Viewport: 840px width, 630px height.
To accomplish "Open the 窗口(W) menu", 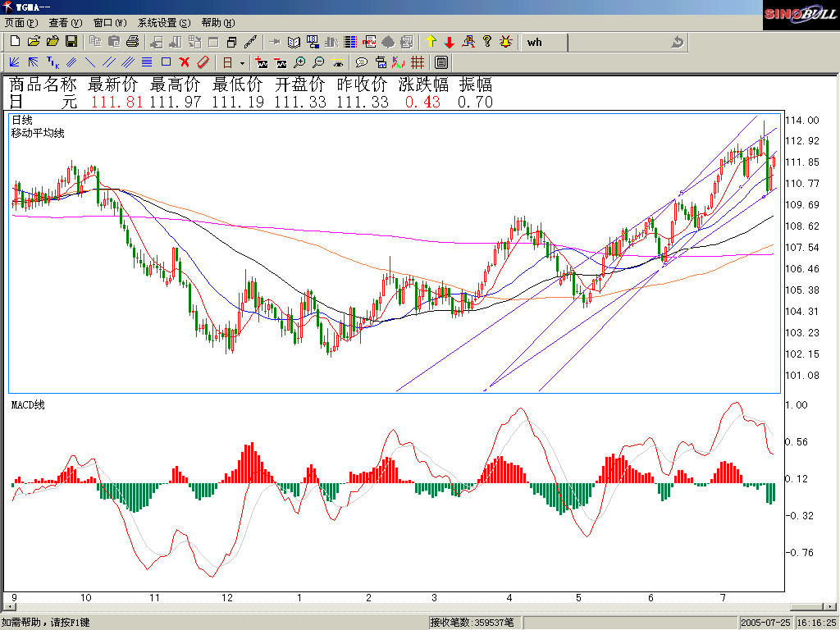I will [x=110, y=22].
